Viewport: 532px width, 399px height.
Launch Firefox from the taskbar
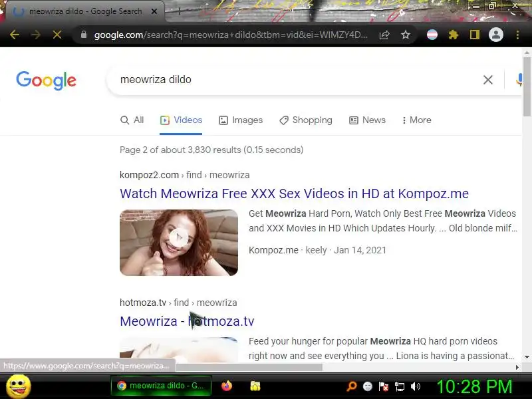[227, 386]
